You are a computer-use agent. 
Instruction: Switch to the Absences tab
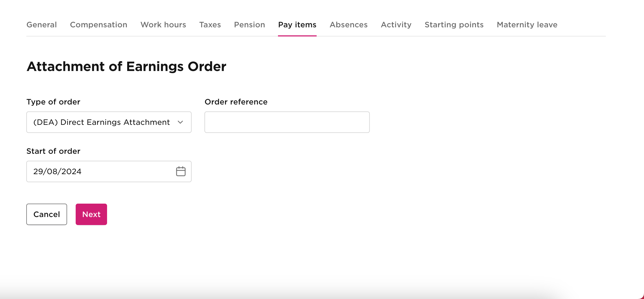(349, 25)
